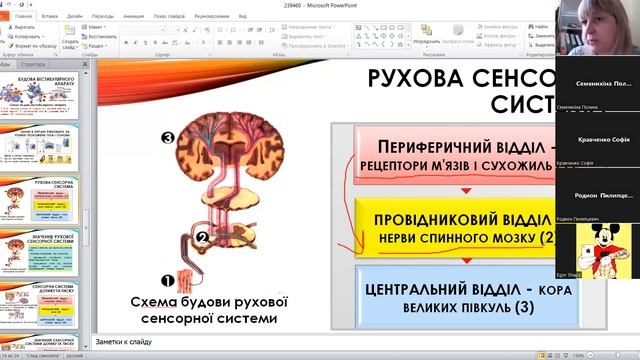The height and width of the screenshot is (360, 640).
Task: Select the text box shape
Action: [358, 28]
